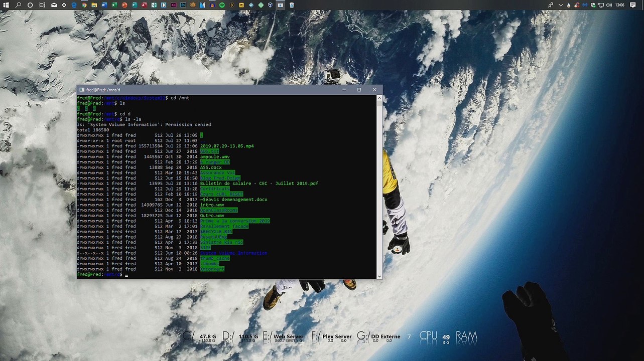This screenshot has height=361, width=644.
Task: Click the terminal title bar text
Action: 102,90
